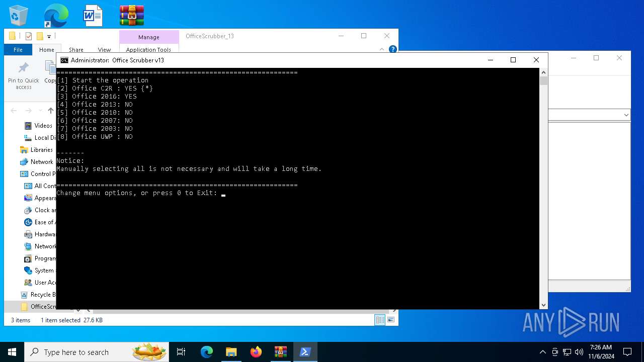
Task: Maximize the Office Scrubber console window
Action: [513, 60]
